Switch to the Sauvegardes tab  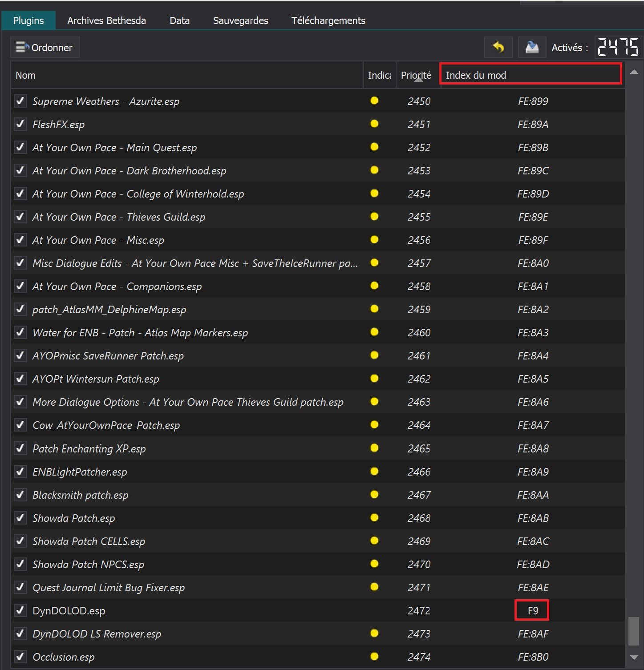pos(241,20)
